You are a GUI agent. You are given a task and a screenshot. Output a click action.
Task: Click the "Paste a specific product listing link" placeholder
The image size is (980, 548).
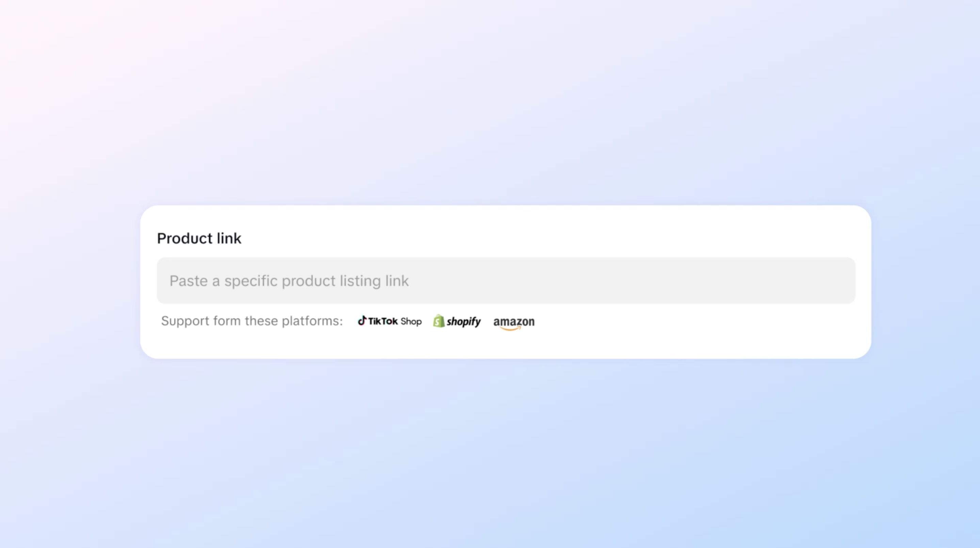(x=289, y=281)
